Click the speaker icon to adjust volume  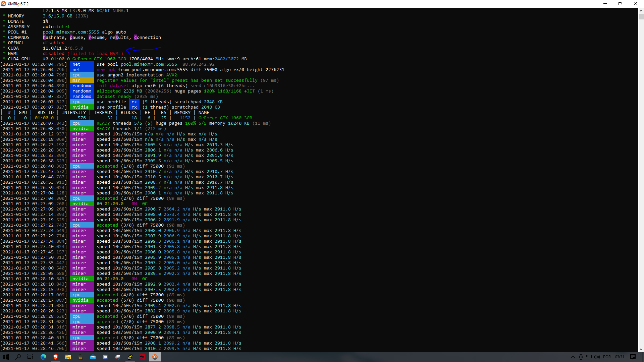[597, 357]
